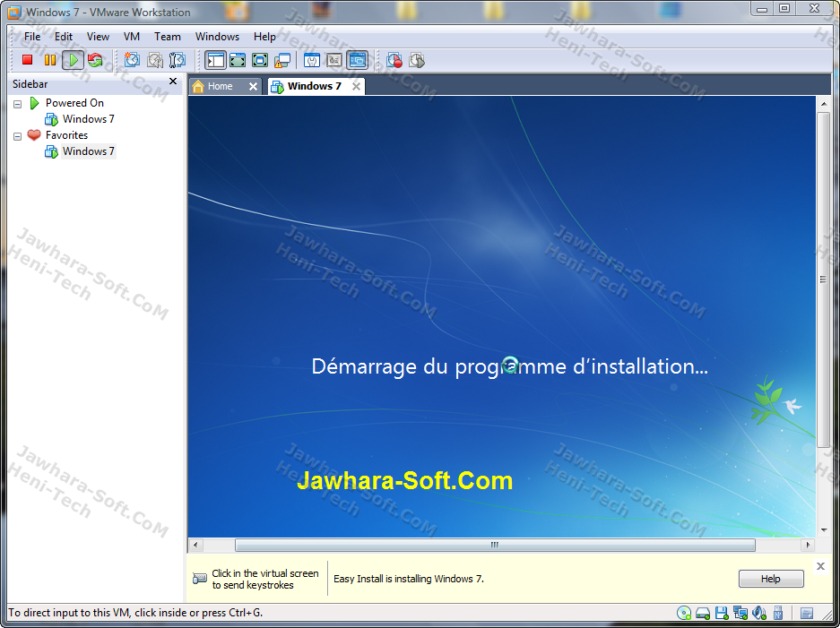
Task: Click the scroll left arrow
Action: 195,545
